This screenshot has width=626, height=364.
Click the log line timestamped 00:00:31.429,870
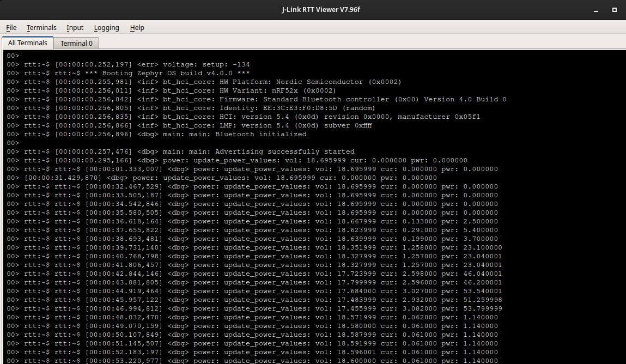(222, 178)
